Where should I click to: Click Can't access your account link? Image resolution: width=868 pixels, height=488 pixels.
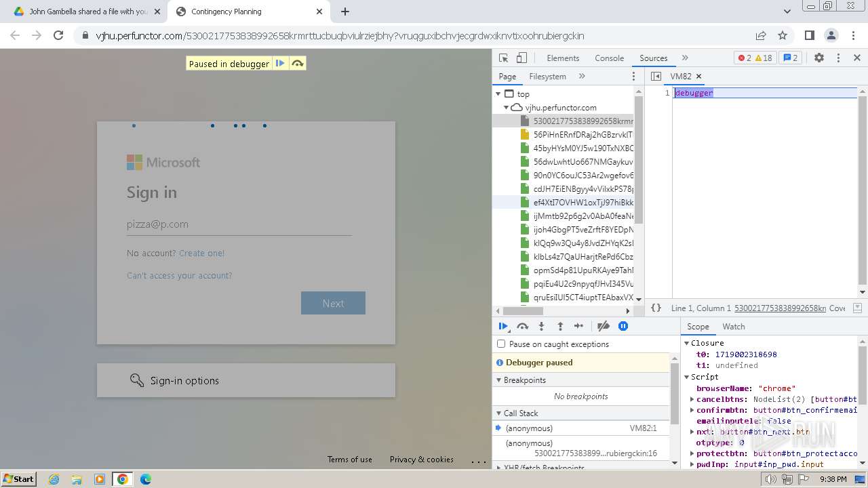[179, 276]
